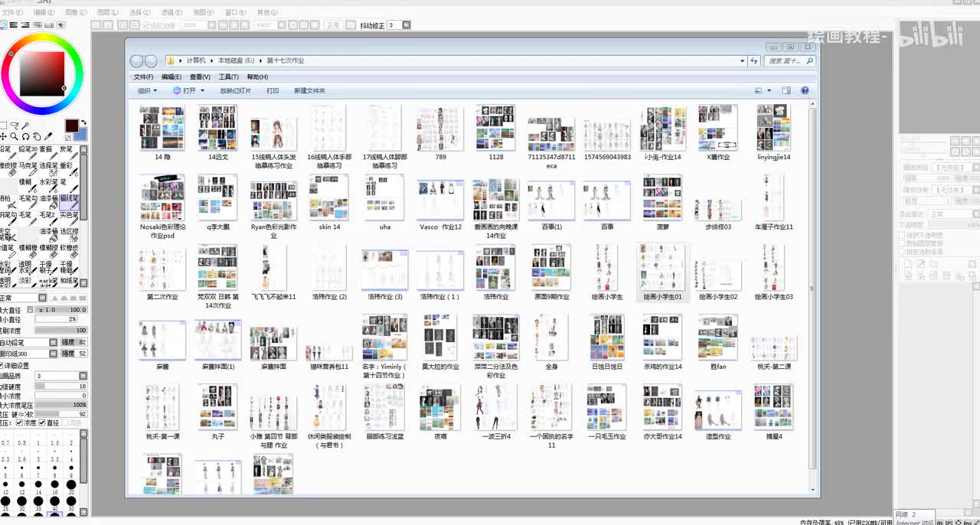Expand arrow next to 打开 button
Screen dimensions: 980x525
pos(202,91)
